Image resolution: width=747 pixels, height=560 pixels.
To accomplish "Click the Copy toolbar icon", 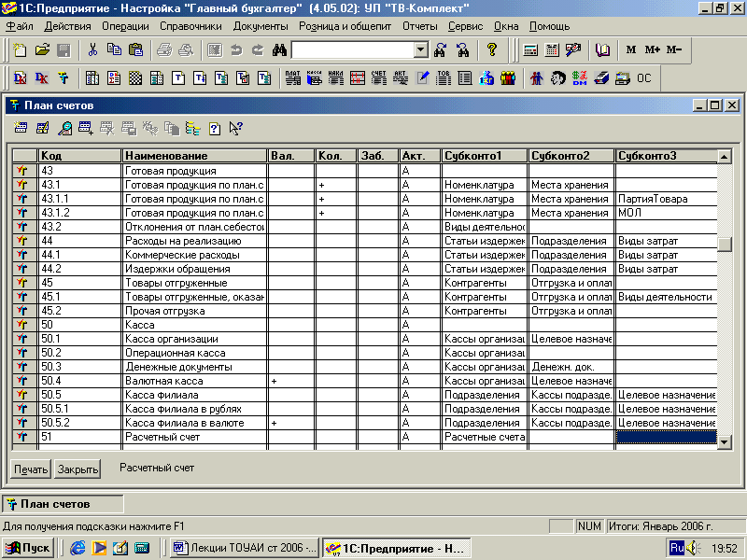I will coord(114,50).
